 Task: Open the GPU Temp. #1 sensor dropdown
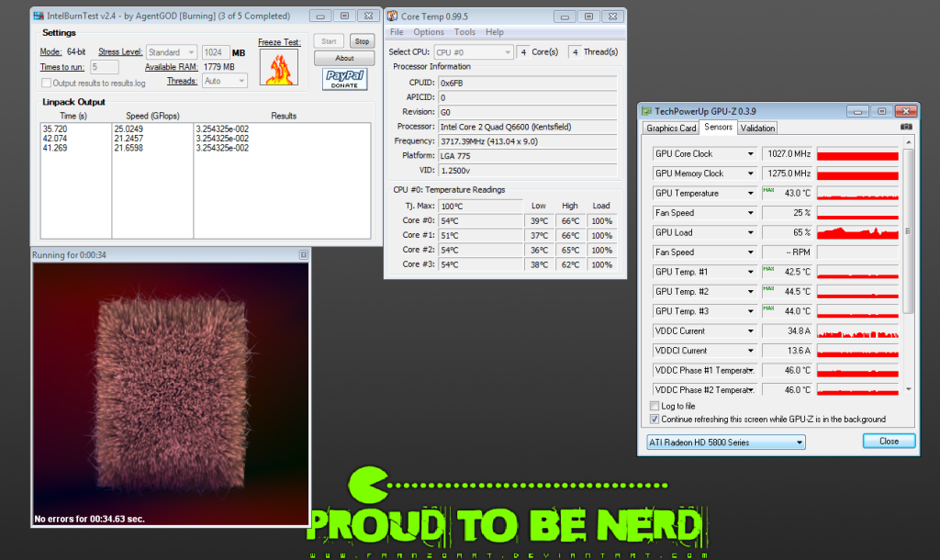[x=751, y=273]
